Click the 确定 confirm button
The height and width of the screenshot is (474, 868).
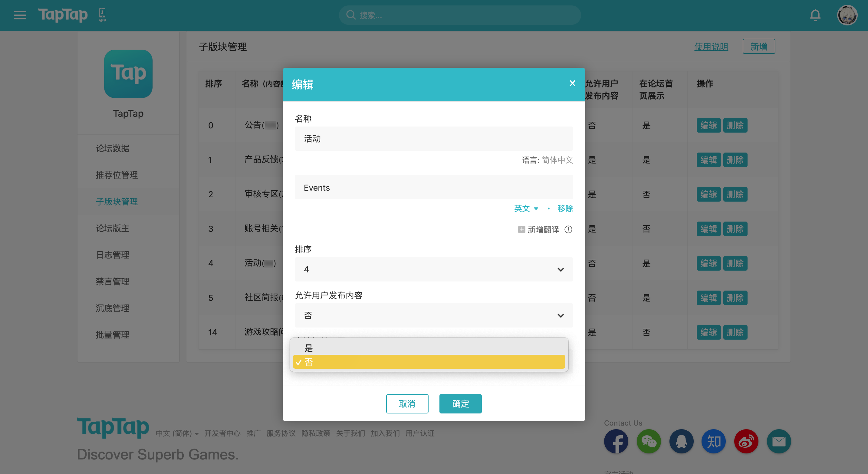click(460, 403)
